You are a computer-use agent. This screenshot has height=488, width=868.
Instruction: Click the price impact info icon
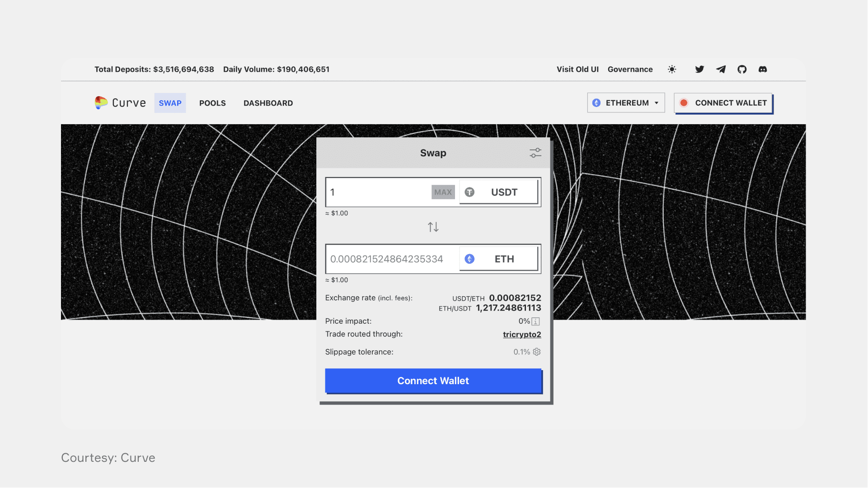click(x=536, y=321)
